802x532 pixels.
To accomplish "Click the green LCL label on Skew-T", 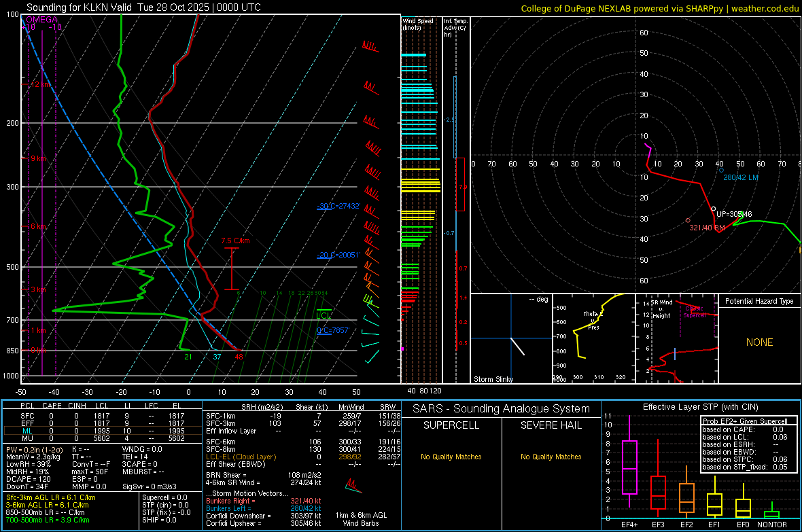I will (x=324, y=316).
